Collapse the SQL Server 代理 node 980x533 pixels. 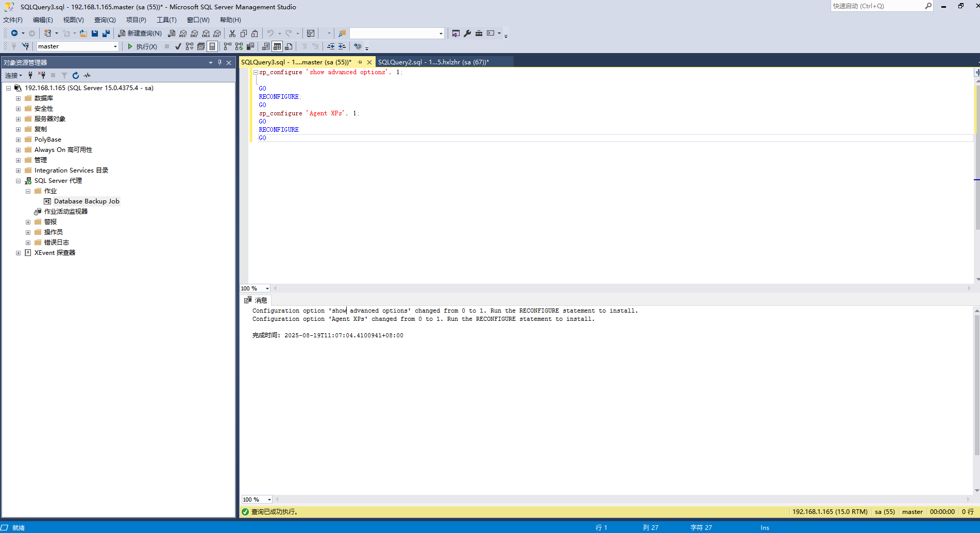pos(18,181)
